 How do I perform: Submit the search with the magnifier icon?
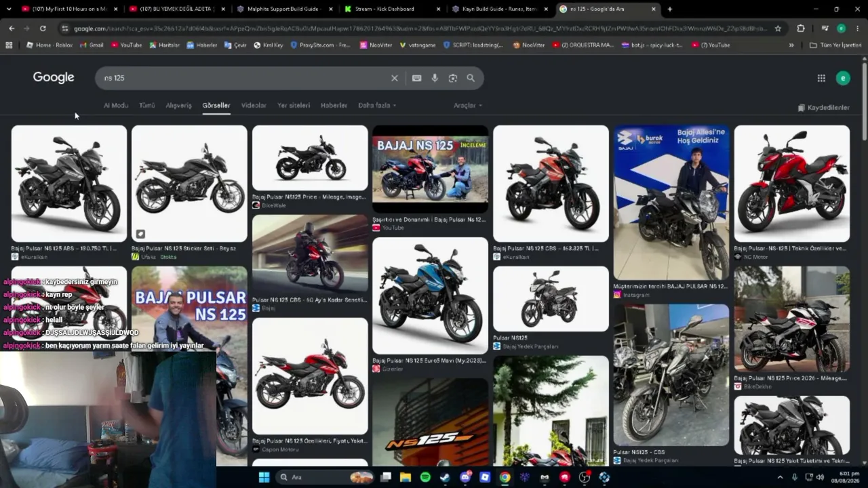tap(471, 78)
